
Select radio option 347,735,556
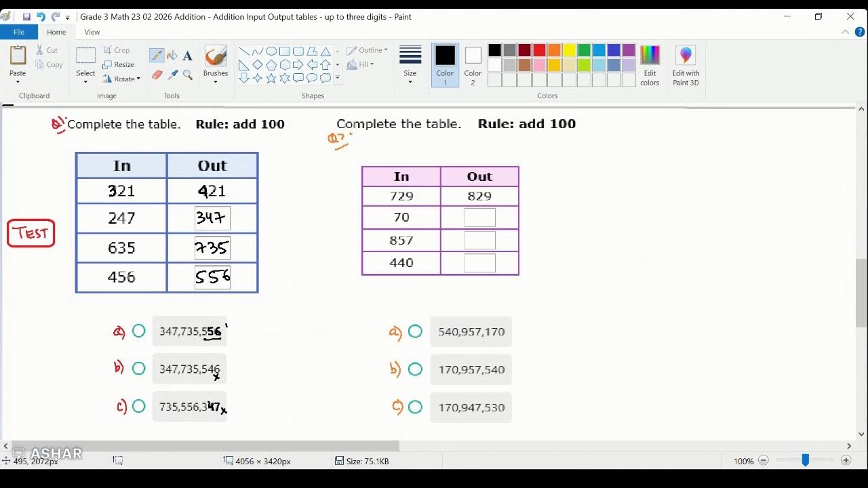(x=139, y=331)
